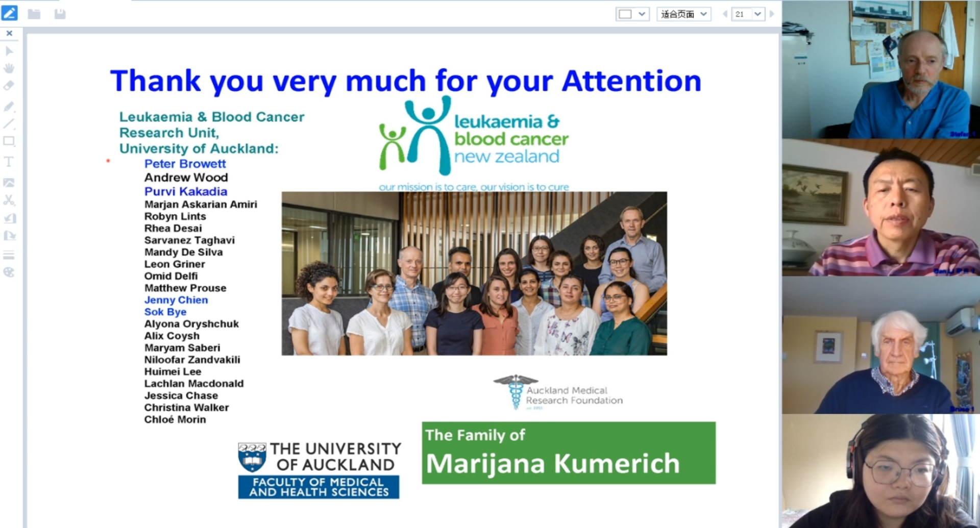Go to the previous page arrow
This screenshot has height=528, width=980.
coord(724,14)
